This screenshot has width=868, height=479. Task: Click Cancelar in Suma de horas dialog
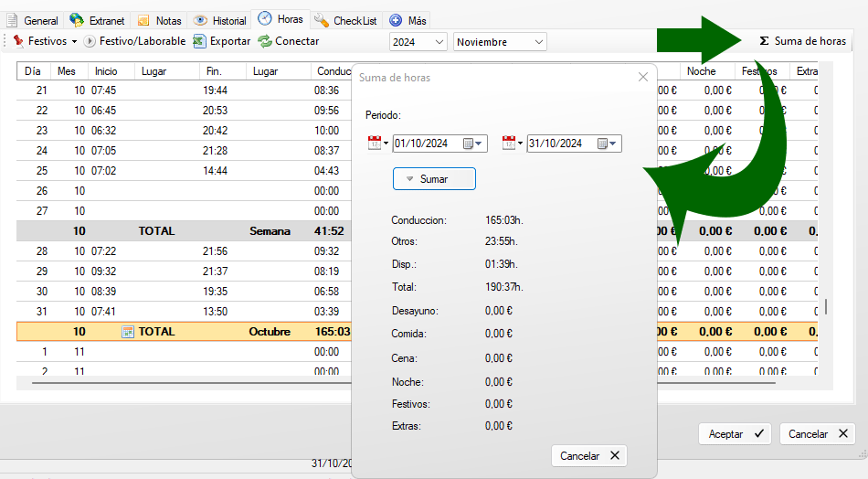click(589, 455)
